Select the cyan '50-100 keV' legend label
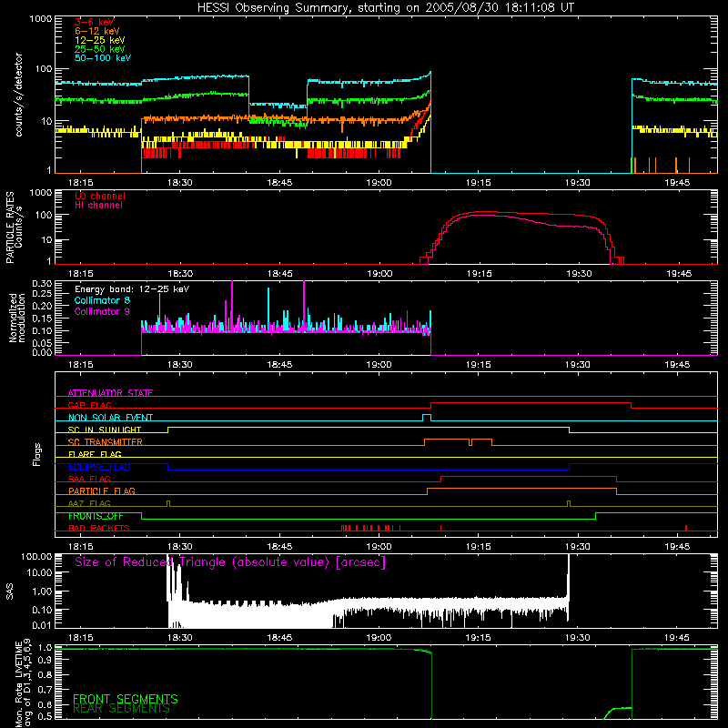 click(103, 58)
